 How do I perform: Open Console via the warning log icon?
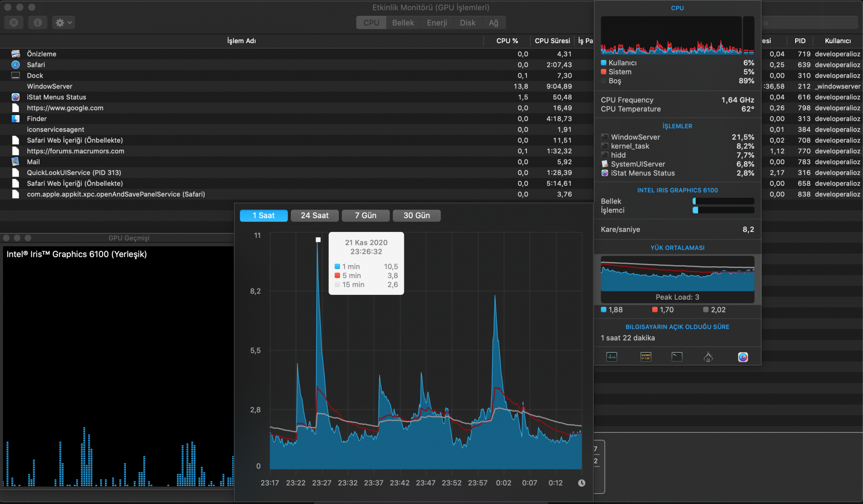pos(646,357)
